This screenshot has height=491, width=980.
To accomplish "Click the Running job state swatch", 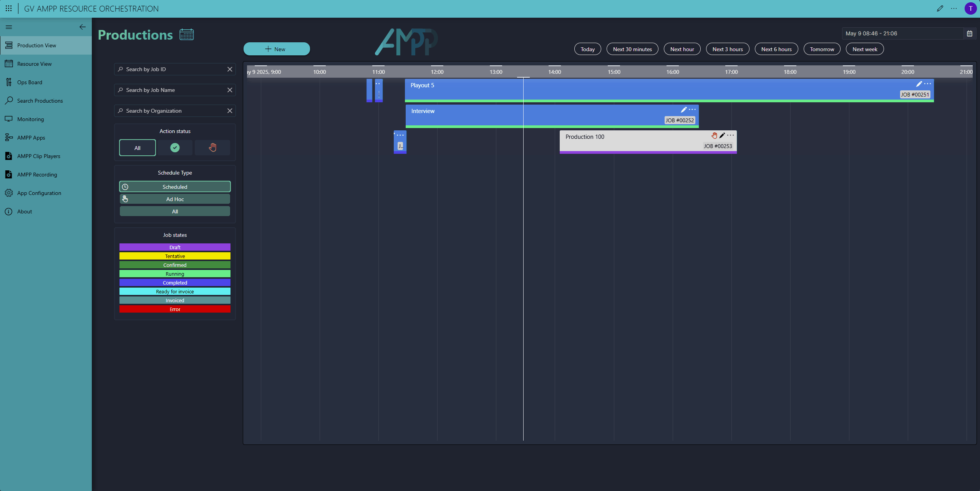I will pyautogui.click(x=175, y=274).
